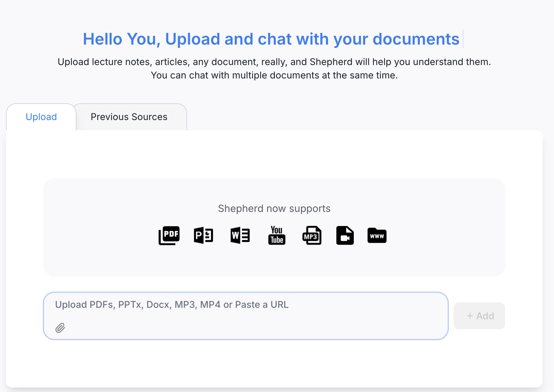Click the 'Upload lecture notes, articles' sentence

274,62
